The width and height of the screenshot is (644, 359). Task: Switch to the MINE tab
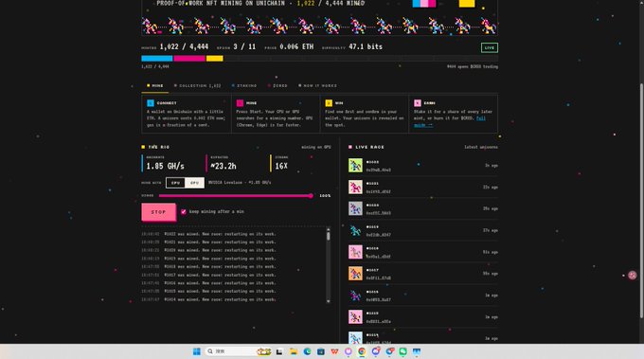(x=154, y=86)
